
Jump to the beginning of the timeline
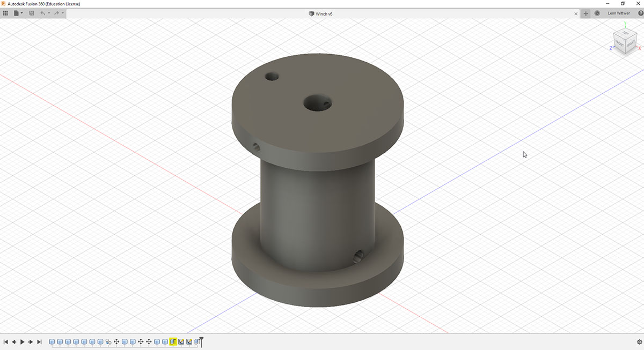[x=5, y=342]
